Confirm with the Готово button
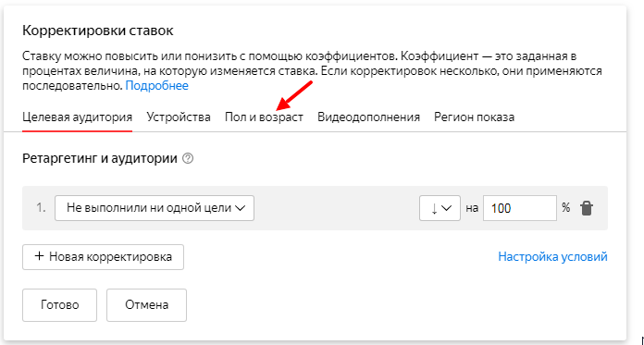The height and width of the screenshot is (345, 644). click(x=59, y=305)
